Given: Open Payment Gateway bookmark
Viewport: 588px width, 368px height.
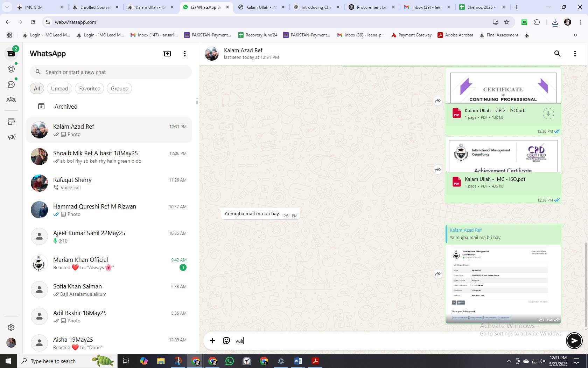Looking at the screenshot, I should (x=411, y=35).
